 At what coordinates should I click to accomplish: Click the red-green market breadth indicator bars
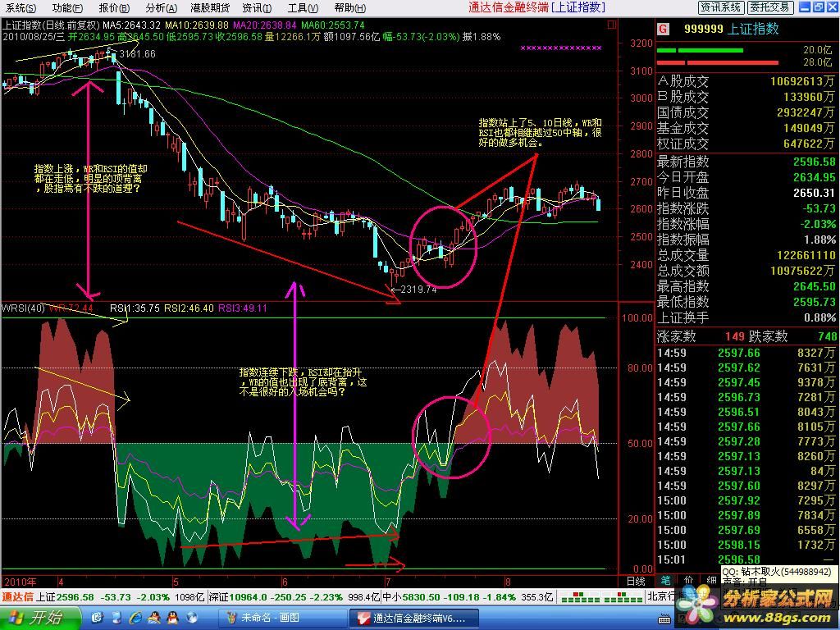click(601, 597)
